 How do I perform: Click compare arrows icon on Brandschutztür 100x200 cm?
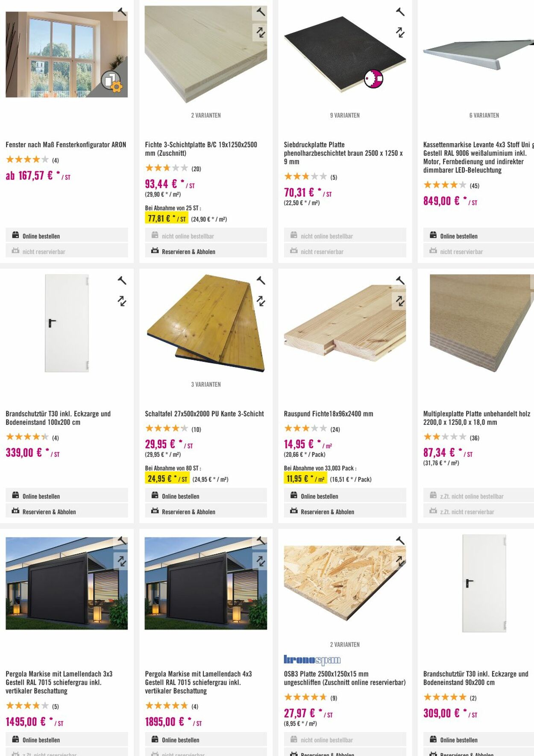pyautogui.click(x=122, y=301)
